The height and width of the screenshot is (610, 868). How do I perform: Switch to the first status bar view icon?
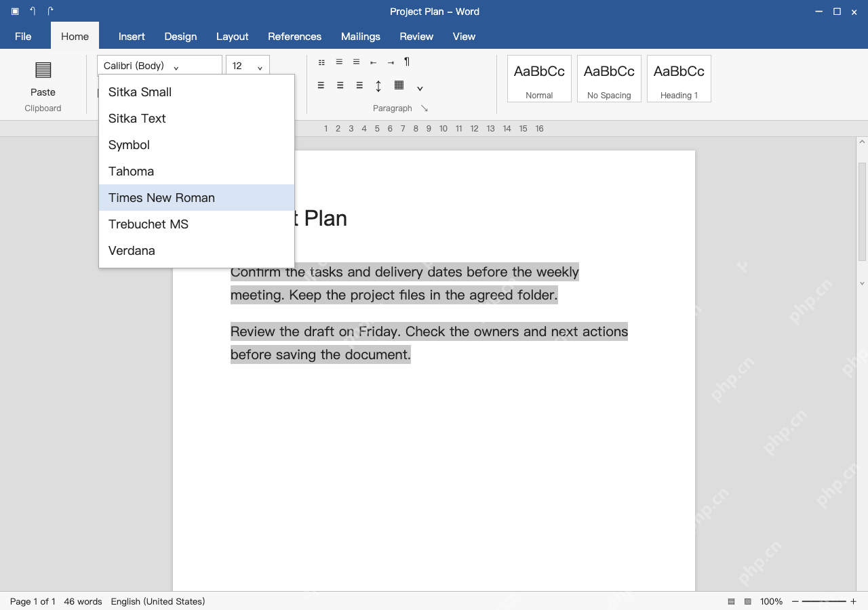pyautogui.click(x=731, y=602)
